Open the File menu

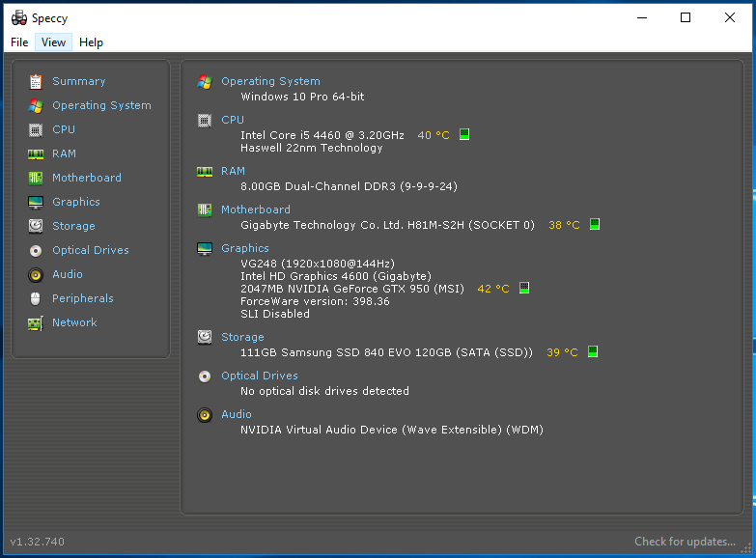point(19,42)
